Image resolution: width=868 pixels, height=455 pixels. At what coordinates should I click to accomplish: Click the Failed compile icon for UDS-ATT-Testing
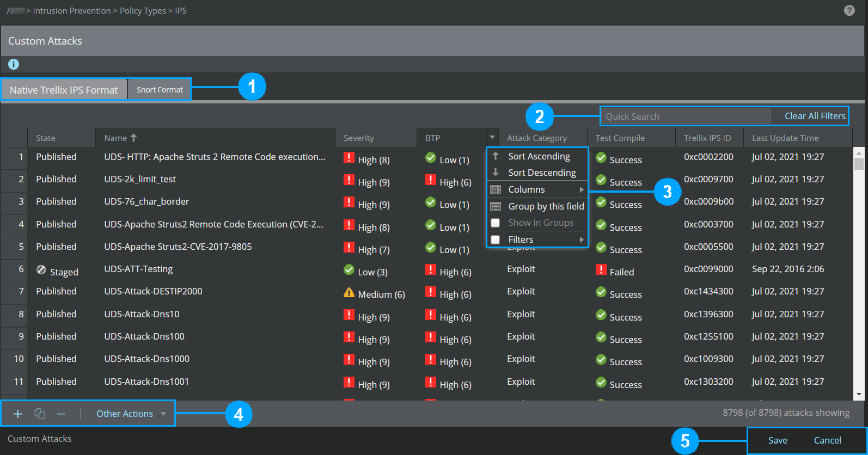[601, 269]
